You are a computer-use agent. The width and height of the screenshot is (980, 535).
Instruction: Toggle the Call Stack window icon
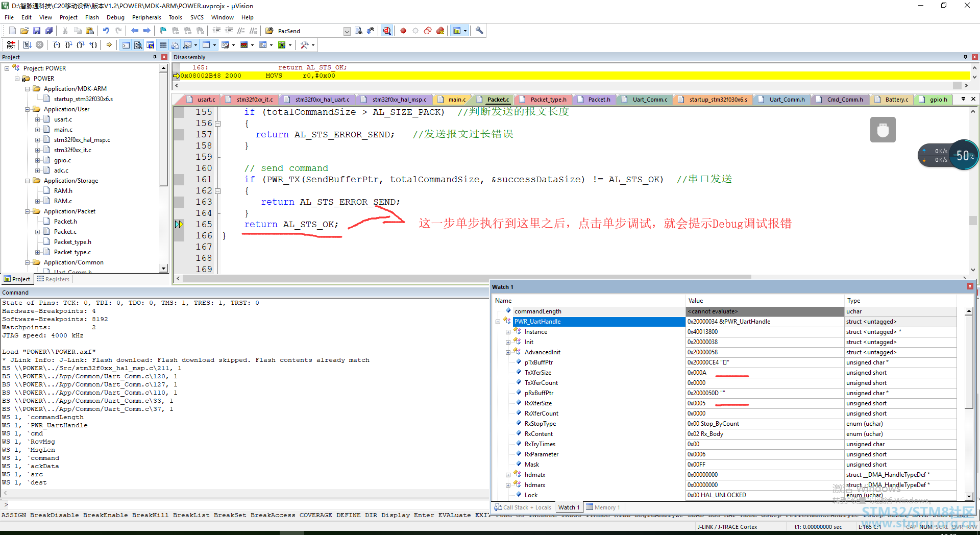point(175,45)
